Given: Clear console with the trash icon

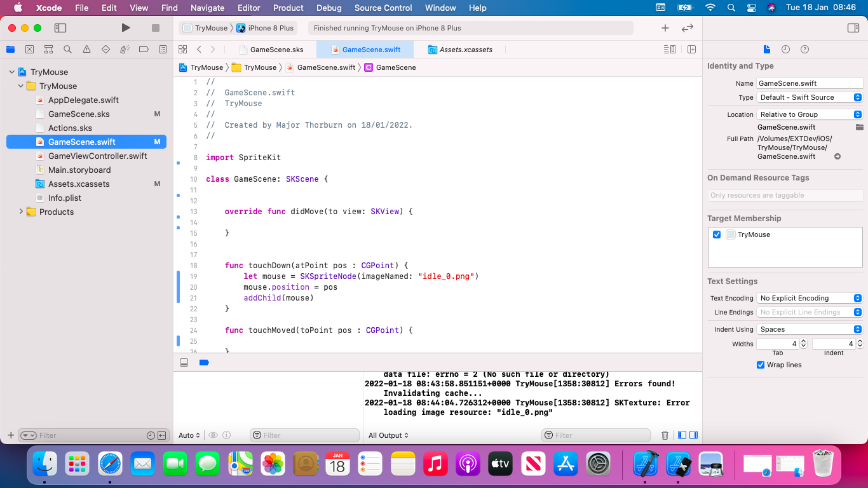Looking at the screenshot, I should click(665, 435).
